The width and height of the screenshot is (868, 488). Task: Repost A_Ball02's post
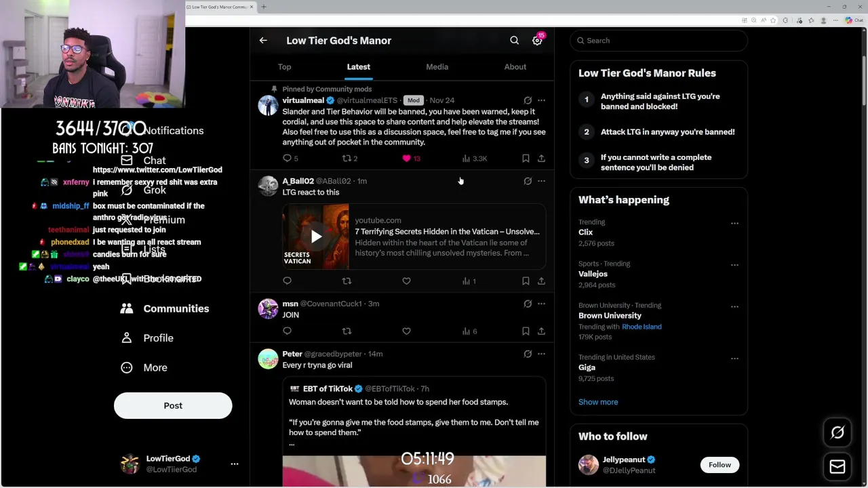(347, 281)
